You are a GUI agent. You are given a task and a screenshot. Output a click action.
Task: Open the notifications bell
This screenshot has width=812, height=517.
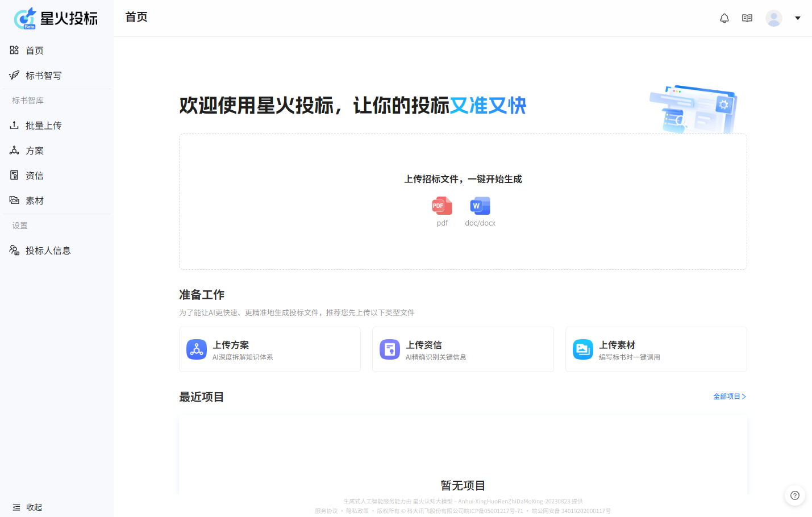point(724,18)
